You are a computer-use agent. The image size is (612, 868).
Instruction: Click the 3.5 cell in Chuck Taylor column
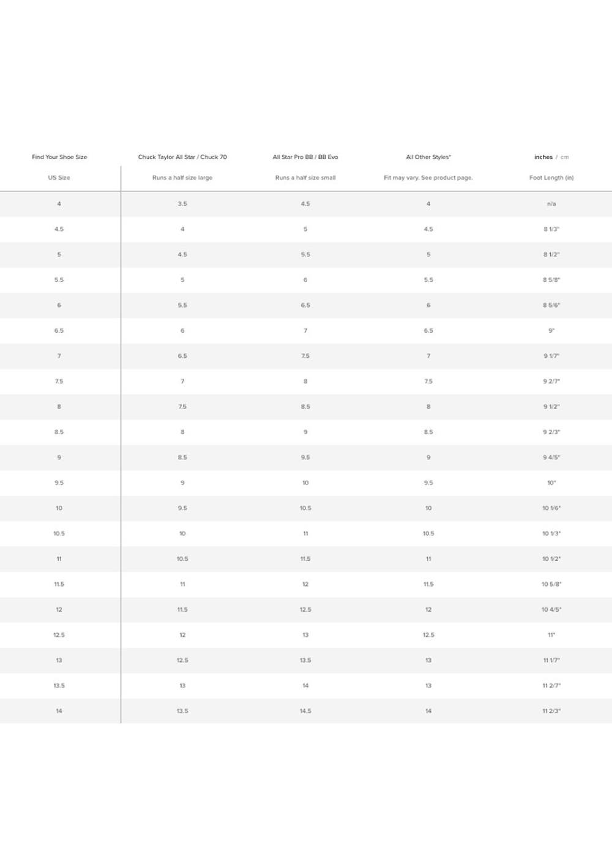[x=182, y=204]
